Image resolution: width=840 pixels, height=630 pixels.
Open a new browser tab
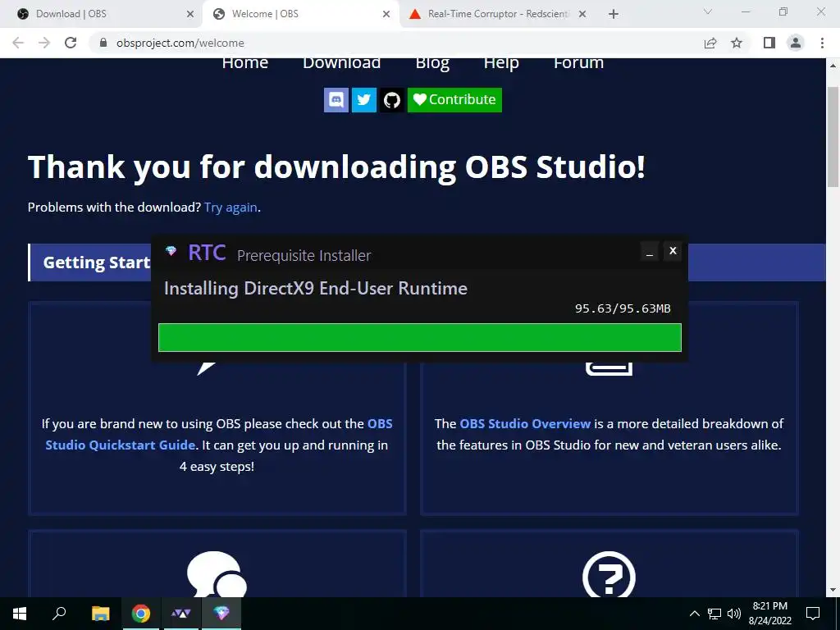[x=614, y=14]
